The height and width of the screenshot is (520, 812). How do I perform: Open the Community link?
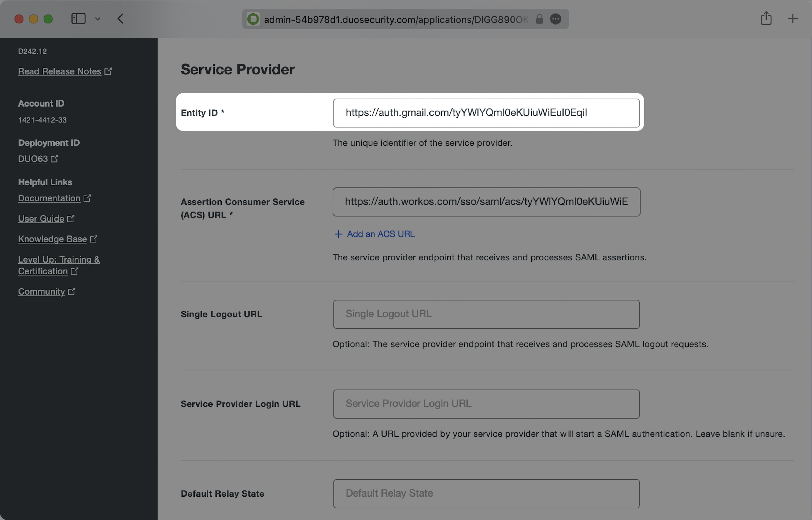[x=41, y=291]
